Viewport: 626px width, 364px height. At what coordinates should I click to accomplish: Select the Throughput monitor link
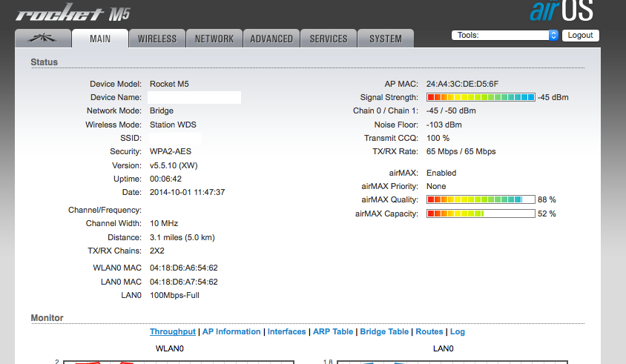[x=173, y=331]
